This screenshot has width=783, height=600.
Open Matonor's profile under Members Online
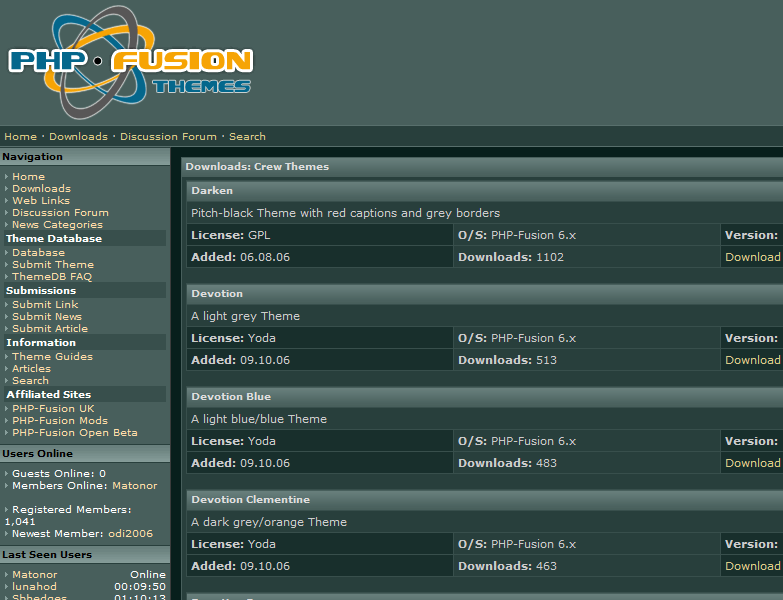click(x=134, y=486)
